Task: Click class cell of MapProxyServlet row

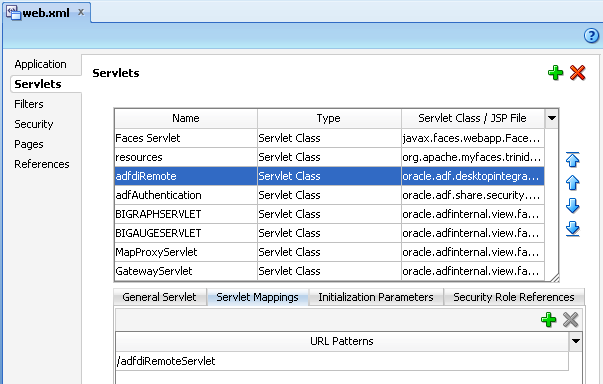Action: point(473,252)
